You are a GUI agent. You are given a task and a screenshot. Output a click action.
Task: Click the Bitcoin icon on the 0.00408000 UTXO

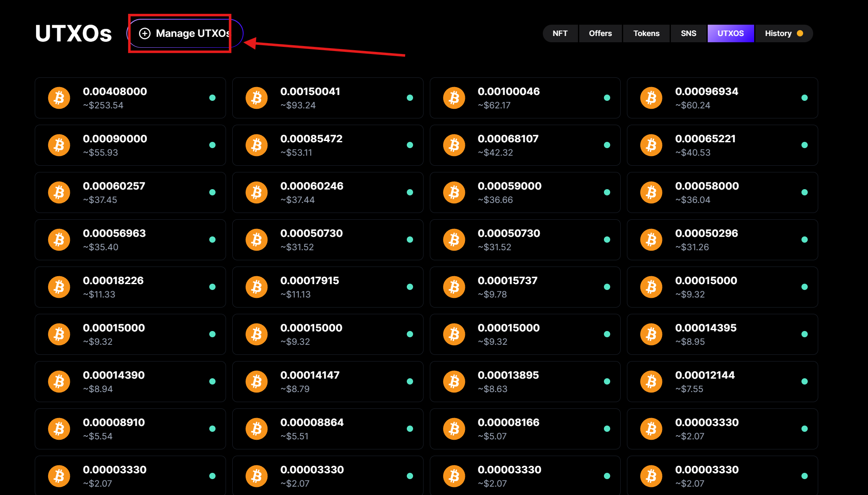[x=59, y=97]
